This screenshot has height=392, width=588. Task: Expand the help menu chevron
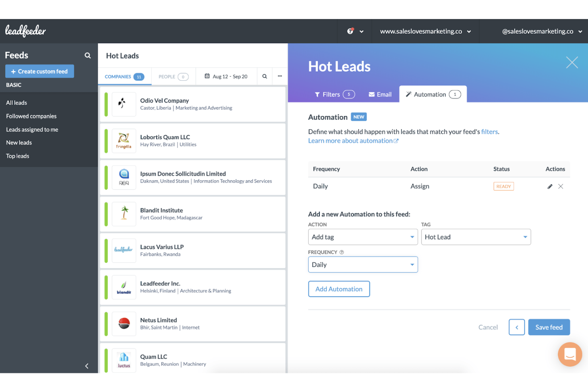pyautogui.click(x=362, y=31)
